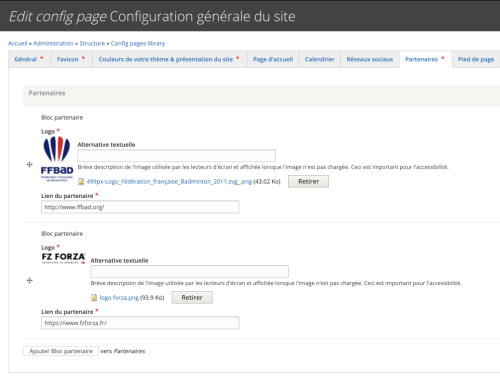
Task: Open the logo forza.png file link
Action: [119, 298]
